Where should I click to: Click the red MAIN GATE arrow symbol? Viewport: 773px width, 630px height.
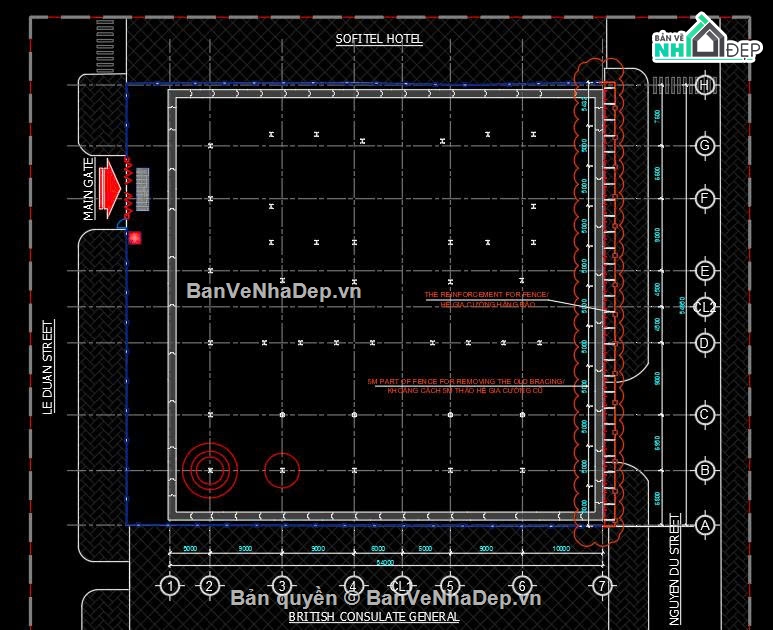(109, 188)
